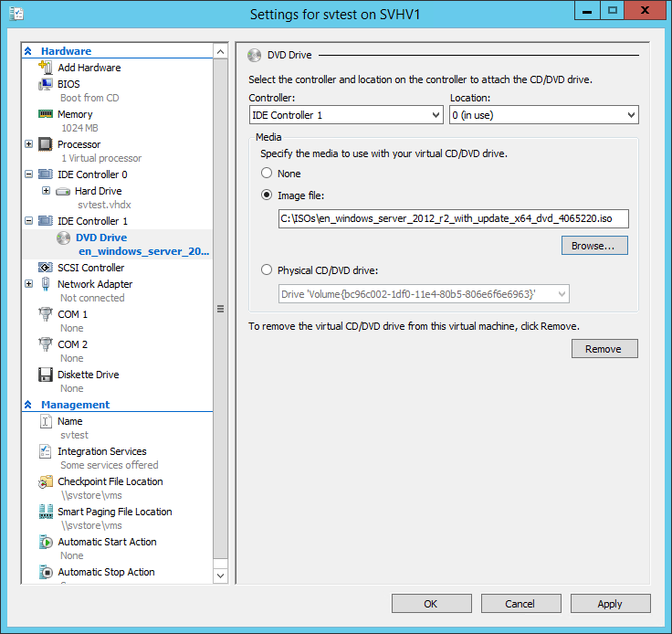The width and height of the screenshot is (672, 634).
Task: Click the IDE Controller 0 icon
Action: 45,174
